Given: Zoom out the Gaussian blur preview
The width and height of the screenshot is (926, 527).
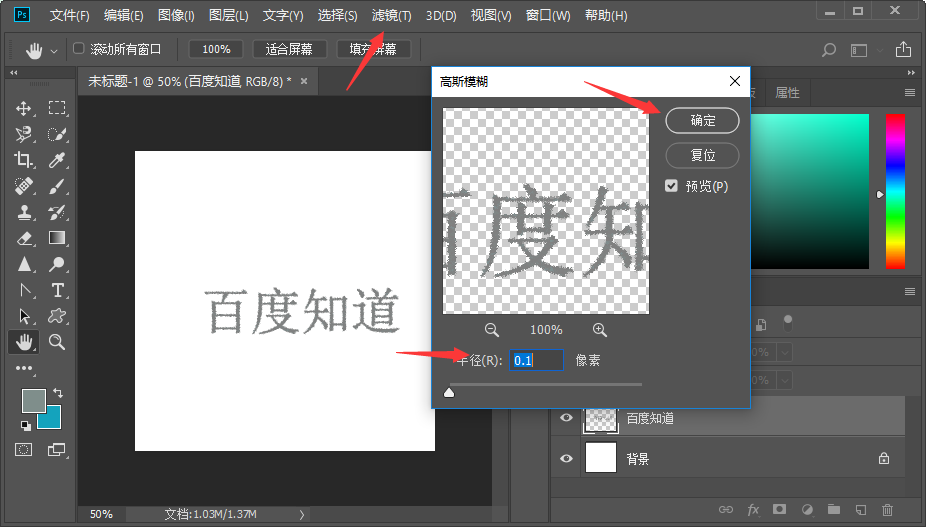Looking at the screenshot, I should (491, 330).
